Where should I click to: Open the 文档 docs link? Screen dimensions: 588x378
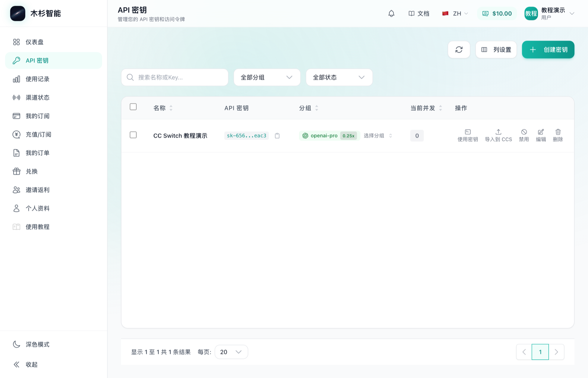(419, 14)
